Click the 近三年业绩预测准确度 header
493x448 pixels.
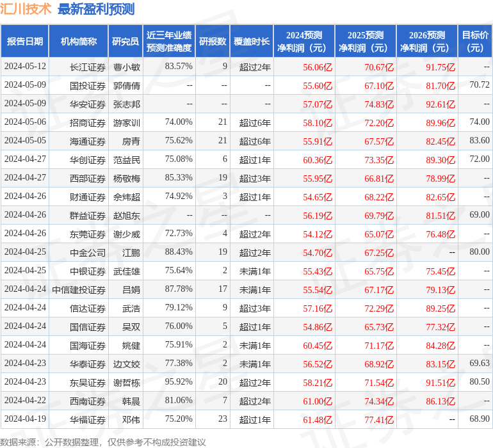click(x=169, y=41)
